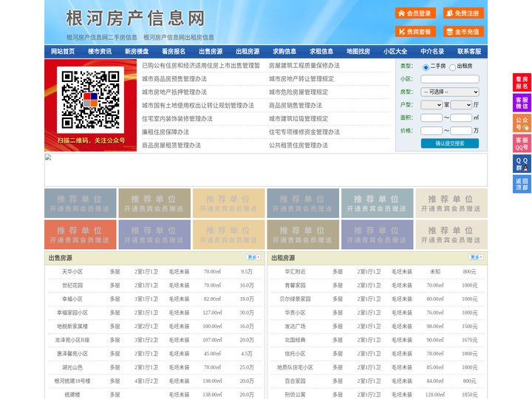Click the blue QQ群 side icon
Screen dimensions: 532x399
(x=522, y=164)
